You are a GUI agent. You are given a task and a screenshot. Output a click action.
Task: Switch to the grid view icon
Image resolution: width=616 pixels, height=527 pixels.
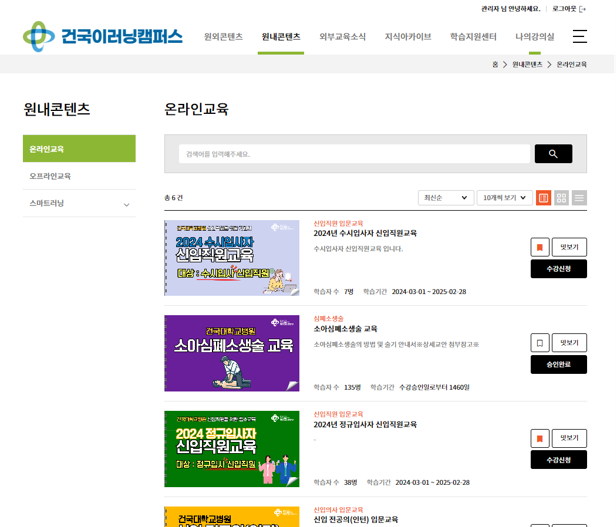[561, 198]
